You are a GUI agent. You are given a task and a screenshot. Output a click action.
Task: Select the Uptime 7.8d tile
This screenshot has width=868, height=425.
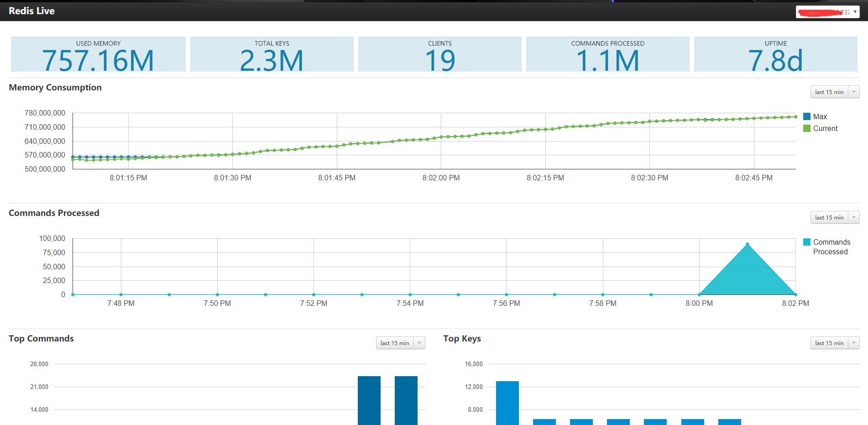tap(776, 54)
